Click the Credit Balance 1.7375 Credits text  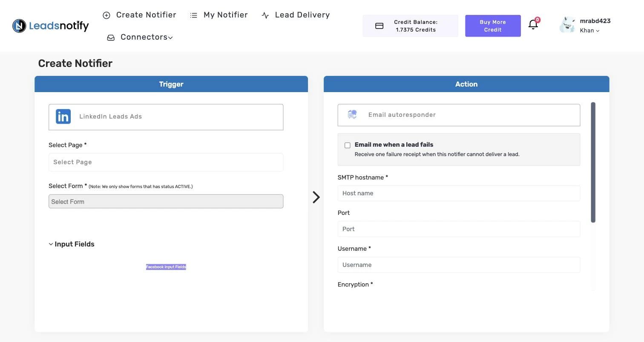[416, 26]
